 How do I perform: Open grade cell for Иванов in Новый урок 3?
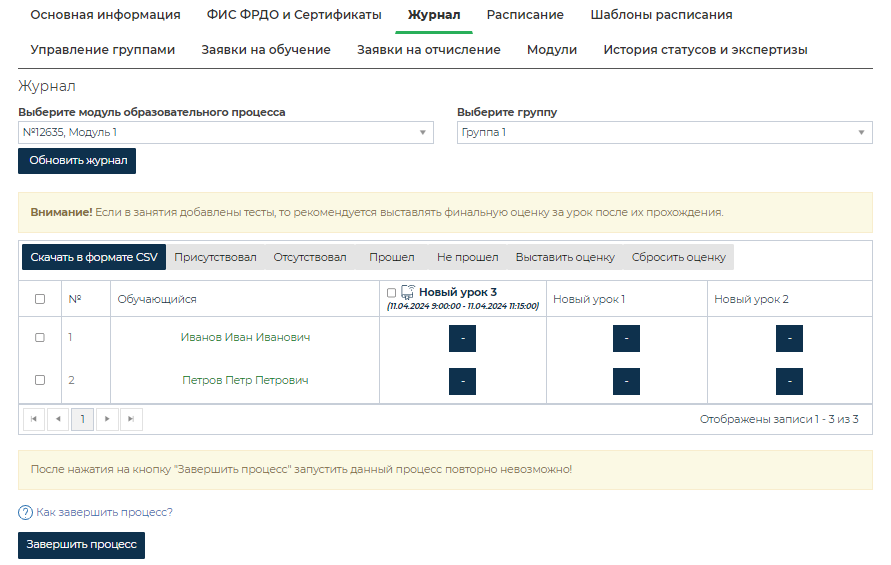point(462,339)
